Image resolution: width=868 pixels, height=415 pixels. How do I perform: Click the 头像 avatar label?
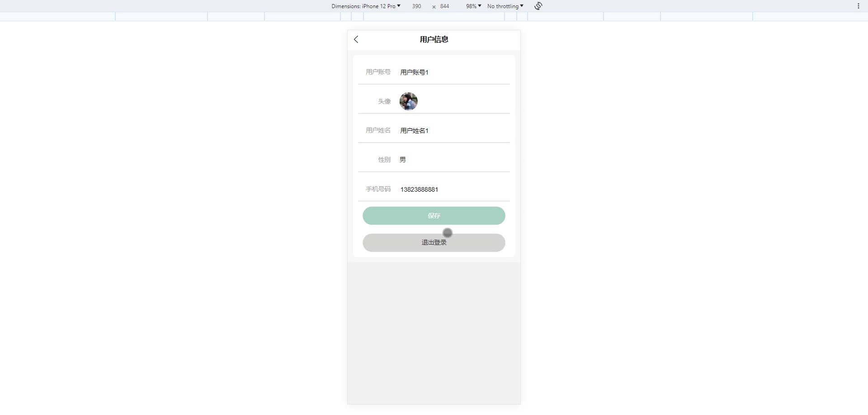pos(384,101)
